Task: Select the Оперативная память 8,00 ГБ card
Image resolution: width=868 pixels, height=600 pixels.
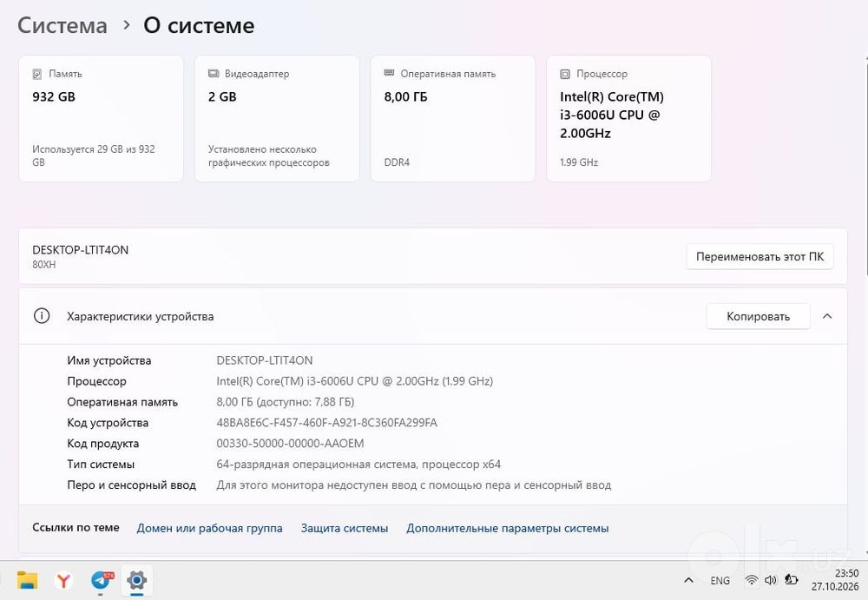Action: (x=453, y=119)
